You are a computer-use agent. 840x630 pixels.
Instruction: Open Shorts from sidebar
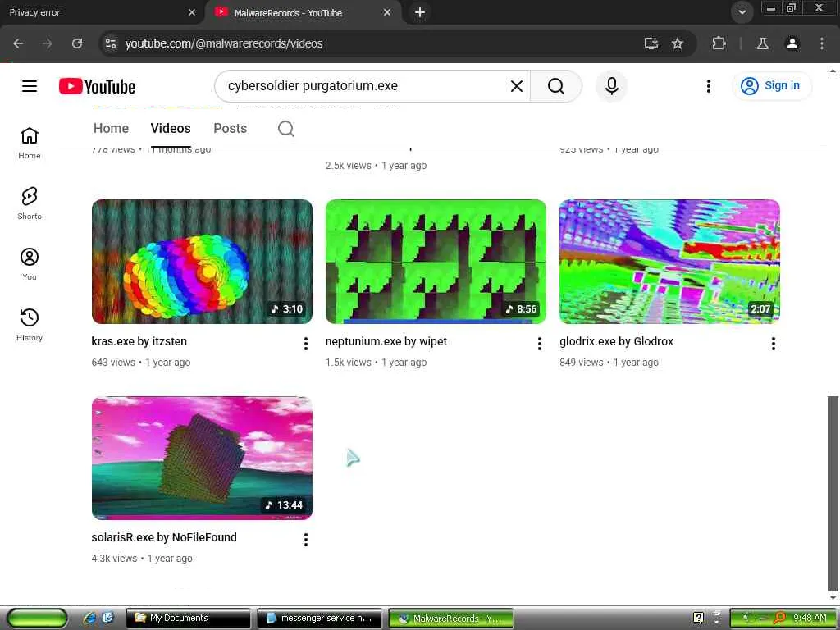30,203
